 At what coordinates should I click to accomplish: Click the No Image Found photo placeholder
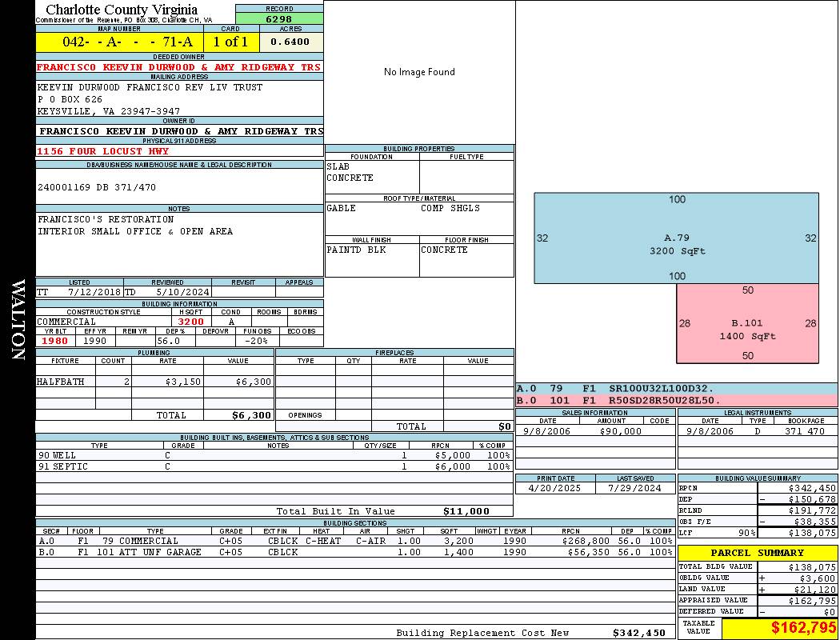(419, 72)
